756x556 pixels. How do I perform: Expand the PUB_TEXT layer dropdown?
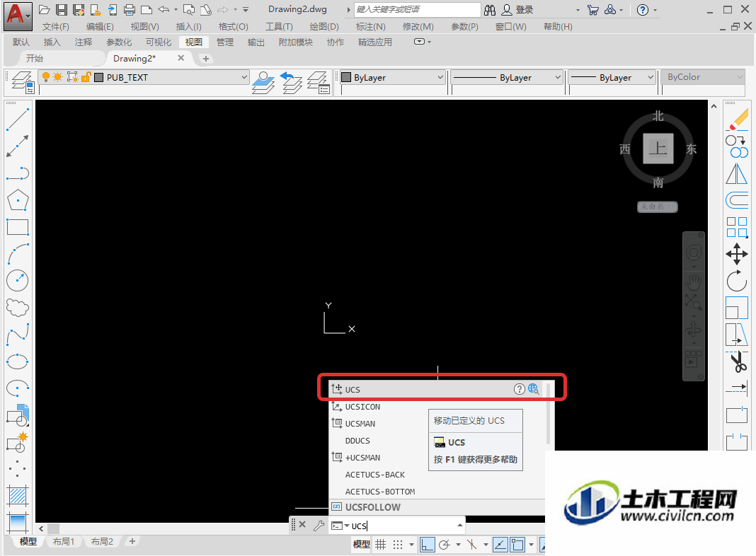pyautogui.click(x=244, y=77)
